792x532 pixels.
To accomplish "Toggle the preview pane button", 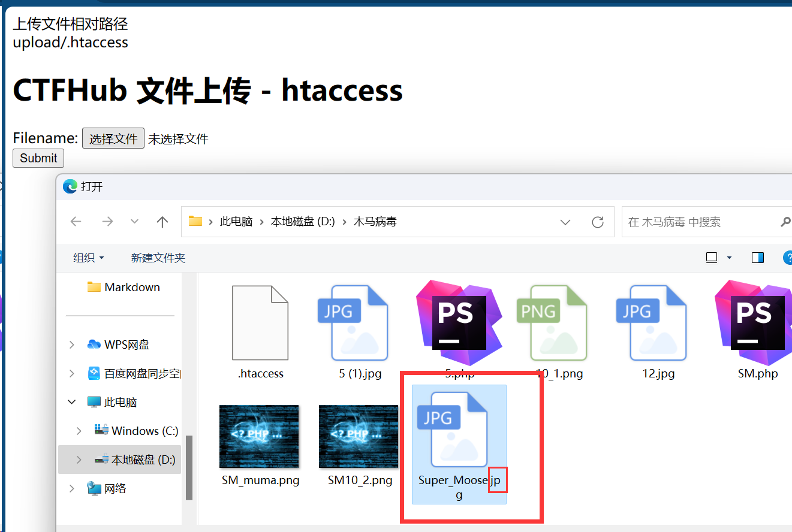I will [x=757, y=258].
